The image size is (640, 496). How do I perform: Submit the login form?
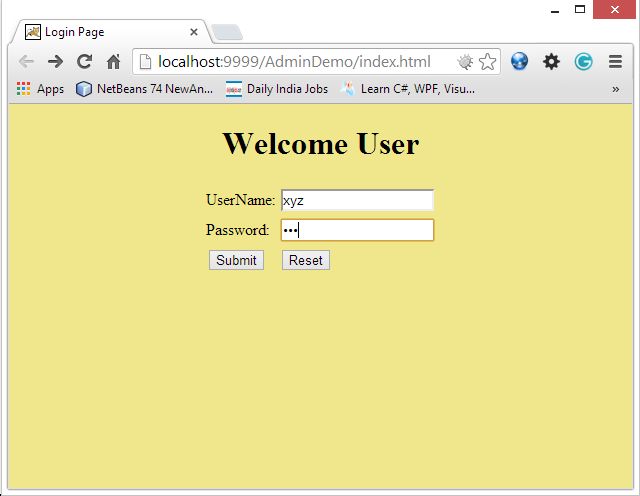tap(236, 260)
